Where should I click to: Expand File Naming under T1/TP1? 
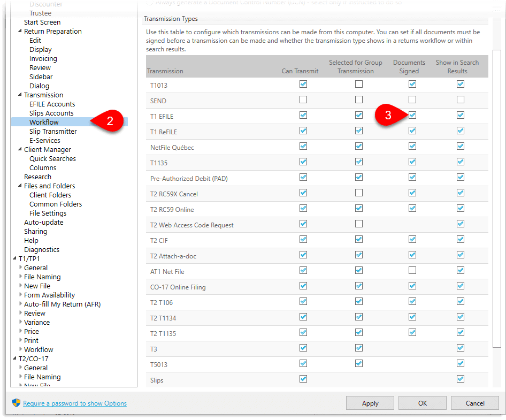[21, 276]
